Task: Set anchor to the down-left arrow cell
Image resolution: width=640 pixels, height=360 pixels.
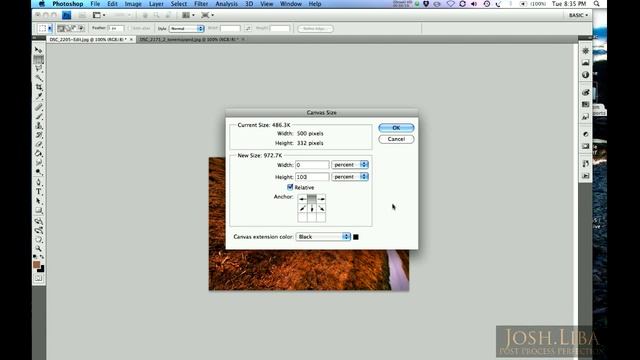Action: [302, 208]
